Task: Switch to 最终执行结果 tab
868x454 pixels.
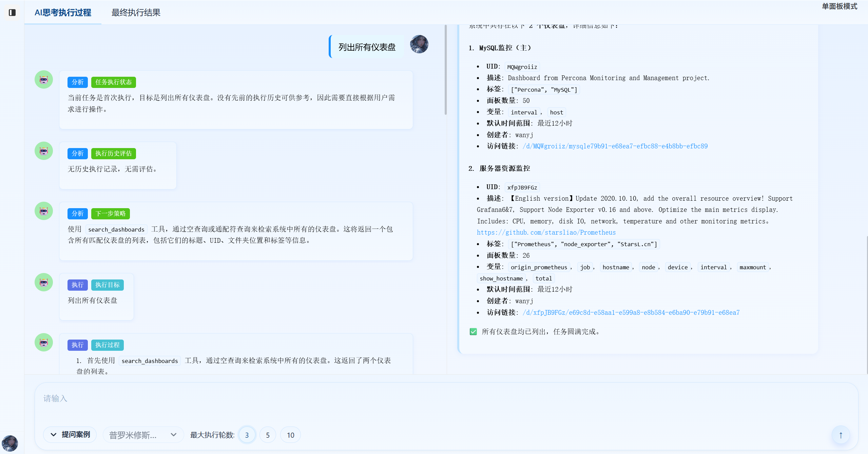Action: pyautogui.click(x=136, y=13)
